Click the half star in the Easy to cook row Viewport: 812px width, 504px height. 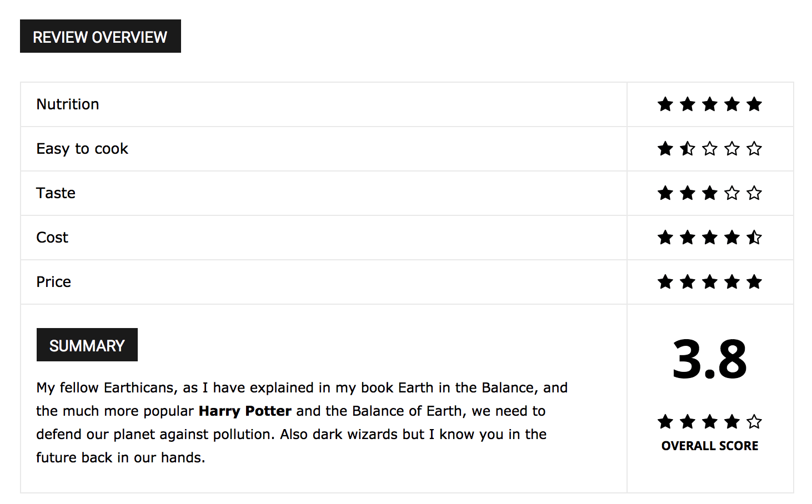[688, 149]
